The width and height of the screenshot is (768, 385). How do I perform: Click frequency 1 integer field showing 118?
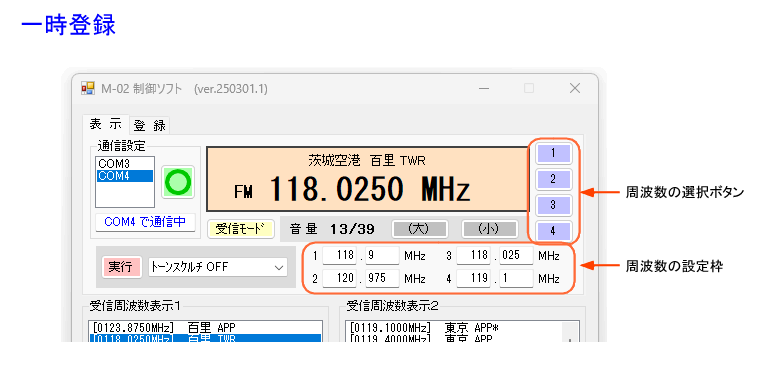pyautogui.click(x=339, y=255)
